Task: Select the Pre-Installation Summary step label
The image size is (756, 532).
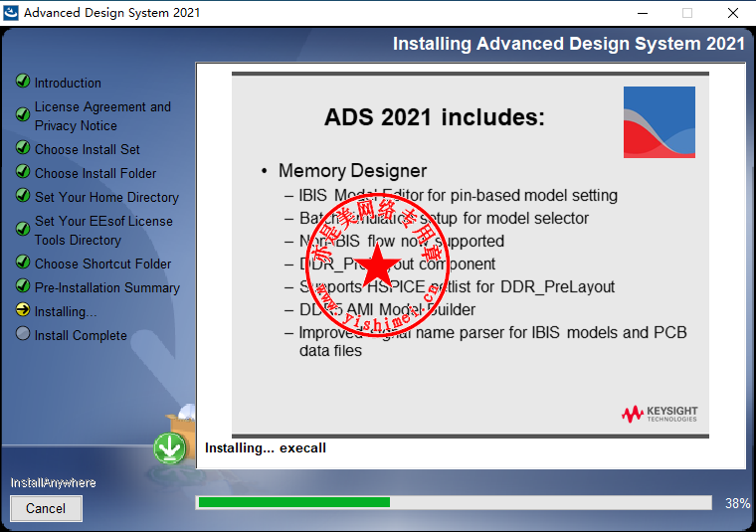Action: 107,287
